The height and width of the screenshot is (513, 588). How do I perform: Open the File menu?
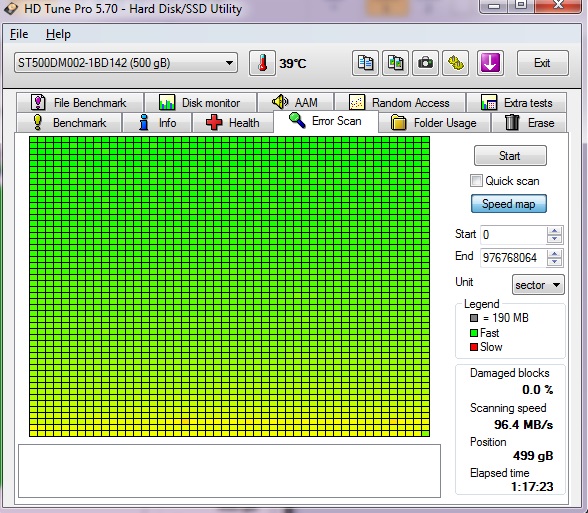click(x=19, y=34)
